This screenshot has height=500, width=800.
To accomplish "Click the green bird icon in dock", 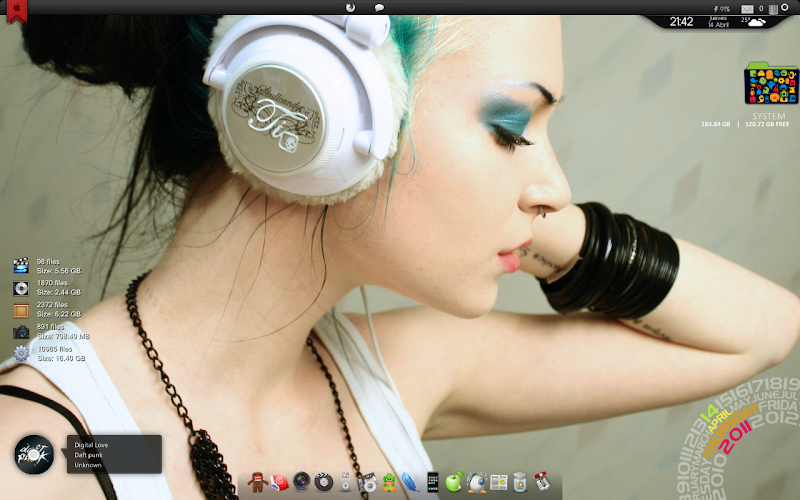I will point(389,483).
